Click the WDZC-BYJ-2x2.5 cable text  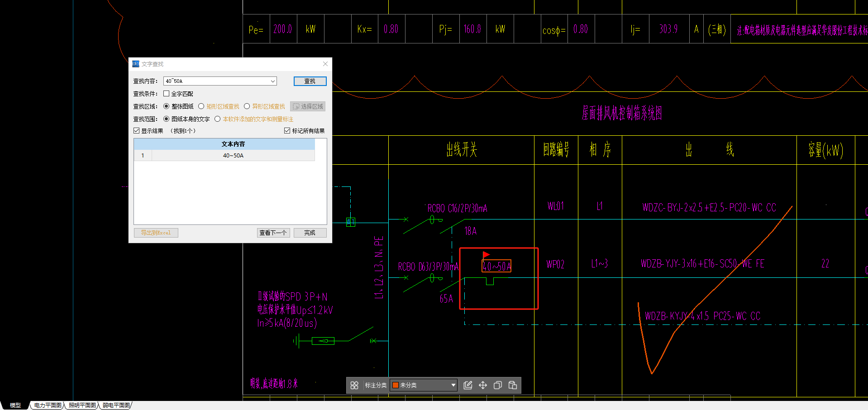(x=709, y=208)
